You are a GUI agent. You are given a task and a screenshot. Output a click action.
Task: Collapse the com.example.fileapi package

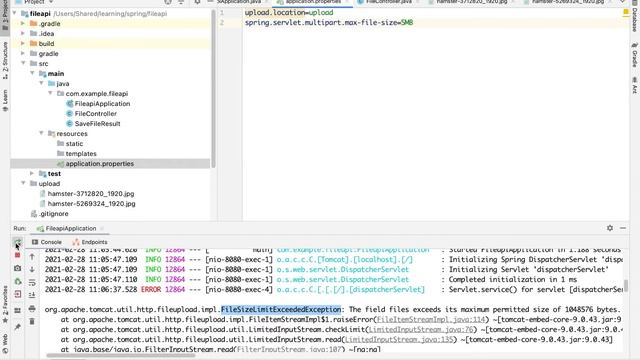50,93
